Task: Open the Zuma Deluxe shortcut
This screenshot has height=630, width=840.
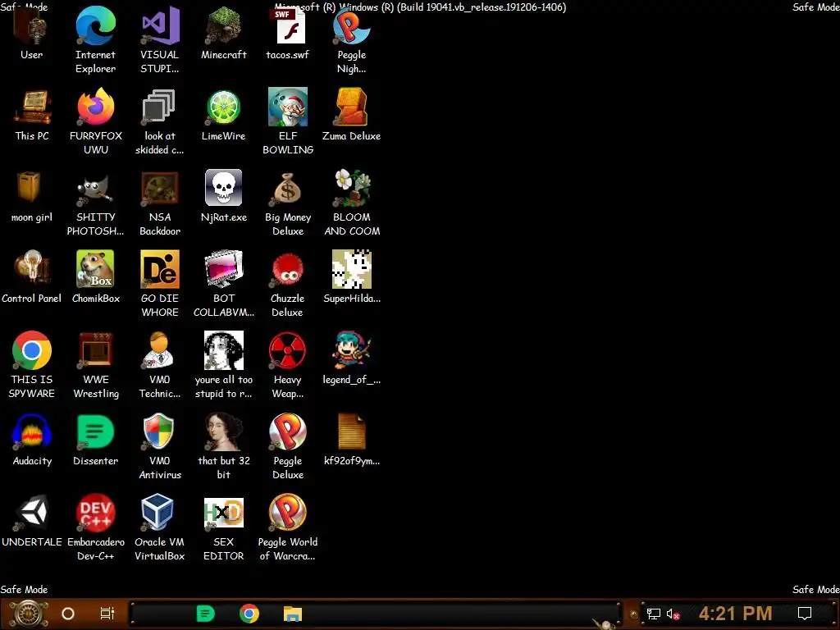Action: pyautogui.click(x=351, y=107)
